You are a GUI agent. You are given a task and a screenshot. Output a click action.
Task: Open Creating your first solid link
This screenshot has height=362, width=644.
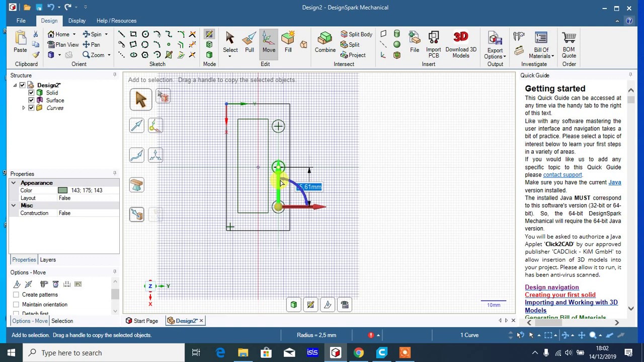pos(560,295)
